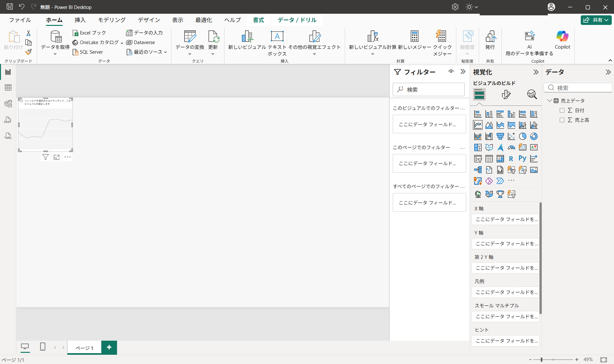Collapse the フィルター pane with chevrons
Screen dimensions: 614x364
[463, 72]
